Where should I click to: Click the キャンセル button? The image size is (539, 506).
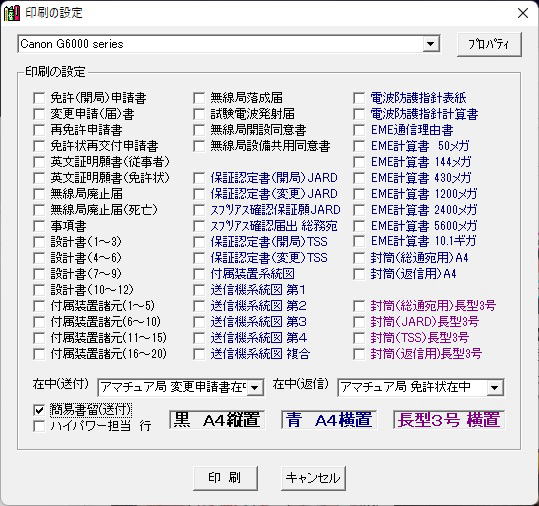coord(313,478)
